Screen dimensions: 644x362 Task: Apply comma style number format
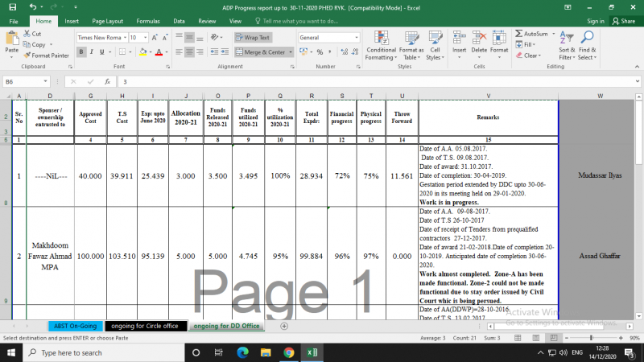tap(330, 52)
